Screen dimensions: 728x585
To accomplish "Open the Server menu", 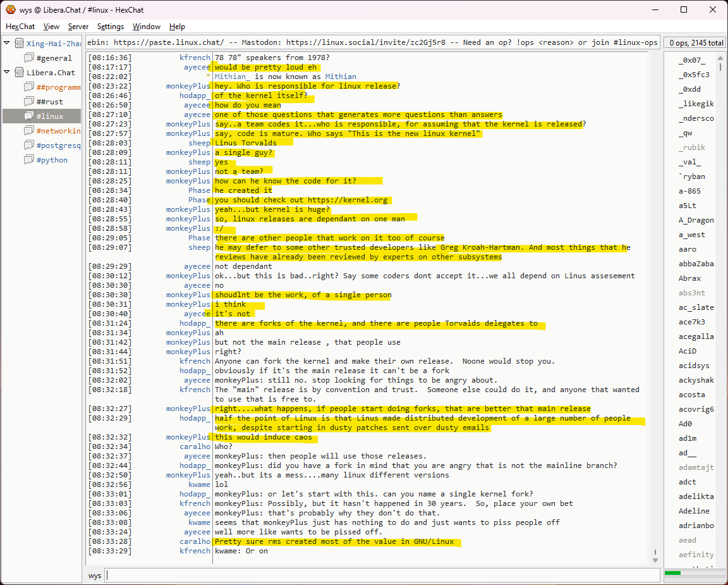I will tap(78, 27).
